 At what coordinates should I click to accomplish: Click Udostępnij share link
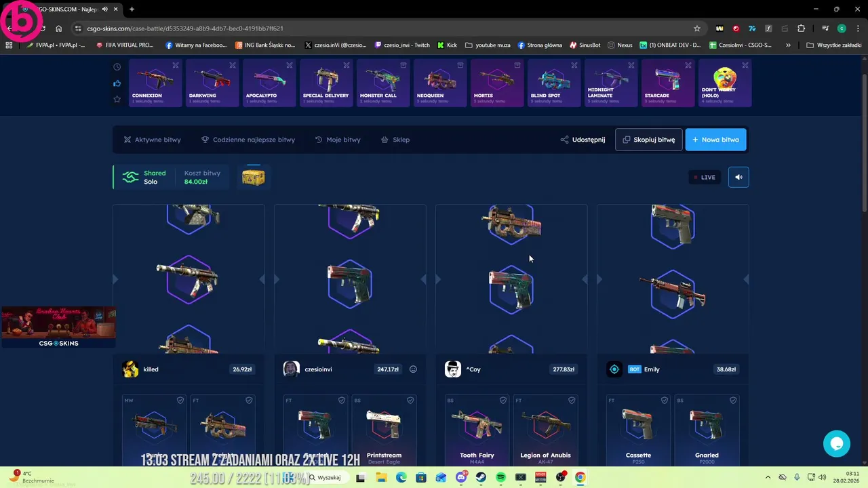[x=583, y=140]
